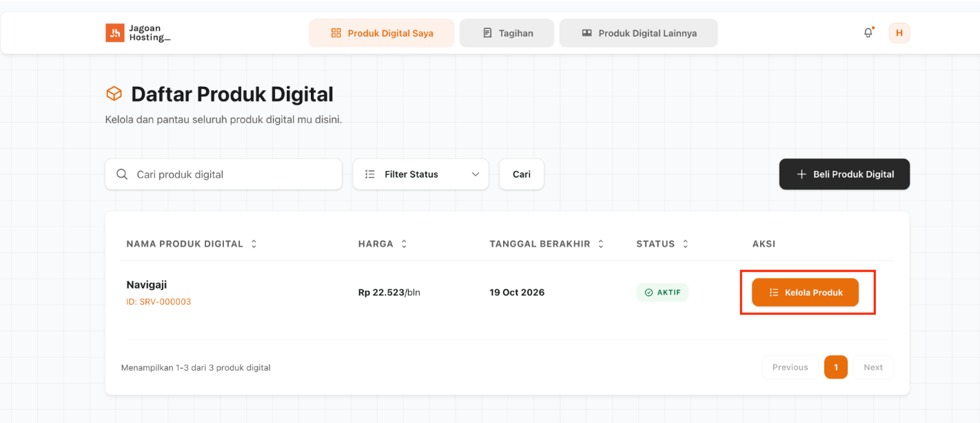The width and height of the screenshot is (980, 423).
Task: Expand the Filter Status dropdown
Action: click(x=421, y=174)
